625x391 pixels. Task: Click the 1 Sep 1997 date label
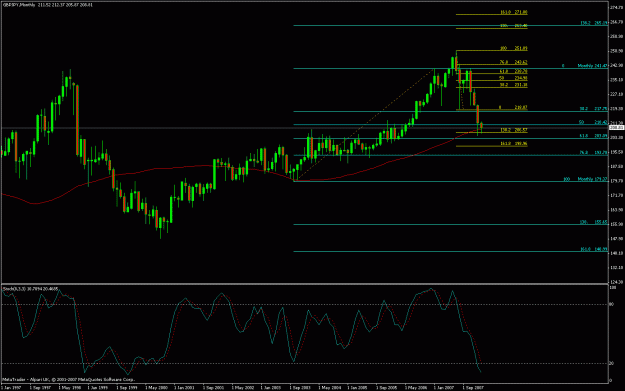tap(40, 387)
